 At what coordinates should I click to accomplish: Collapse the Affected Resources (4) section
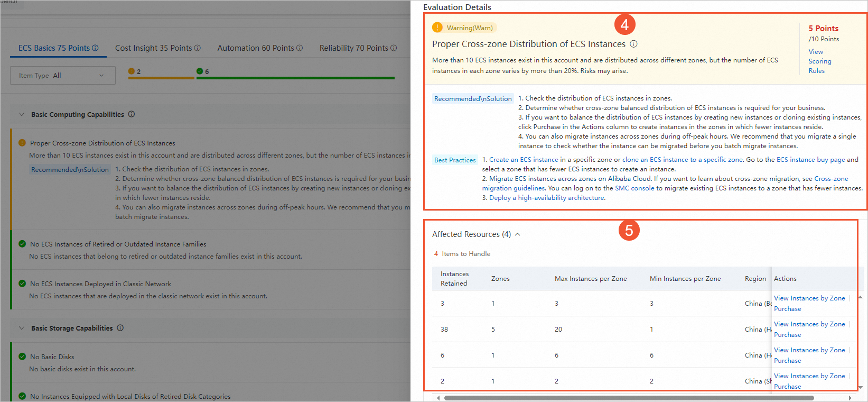pyautogui.click(x=518, y=234)
